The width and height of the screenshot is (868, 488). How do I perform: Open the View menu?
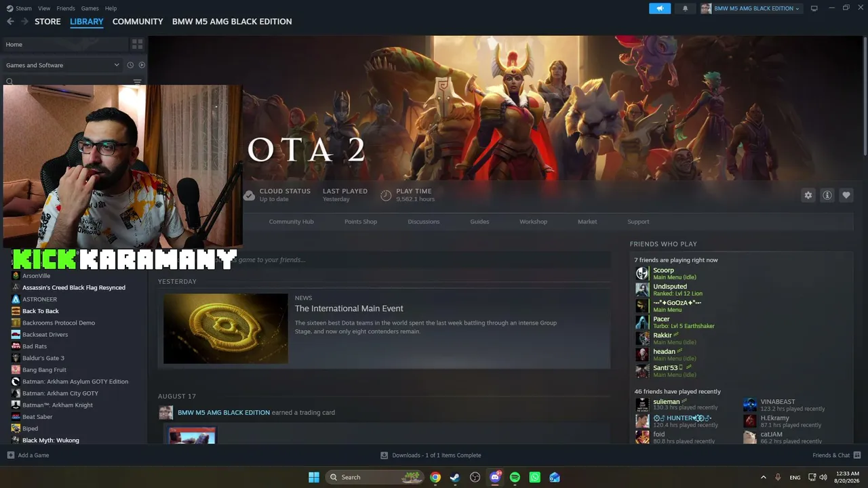pos(44,8)
